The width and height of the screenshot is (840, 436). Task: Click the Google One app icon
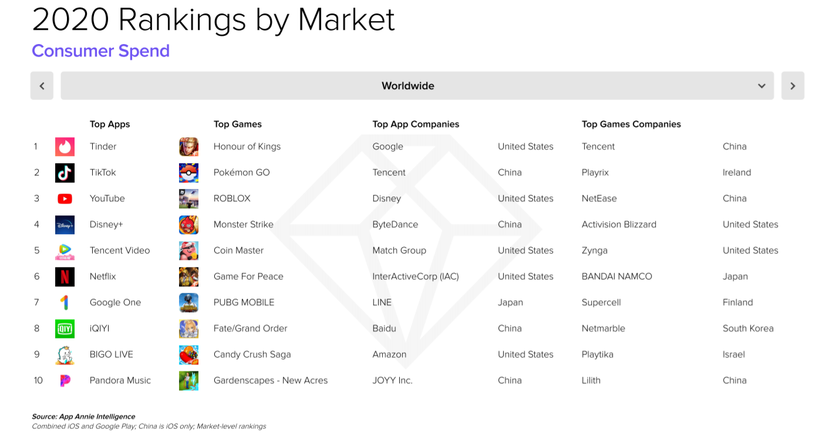pyautogui.click(x=65, y=303)
